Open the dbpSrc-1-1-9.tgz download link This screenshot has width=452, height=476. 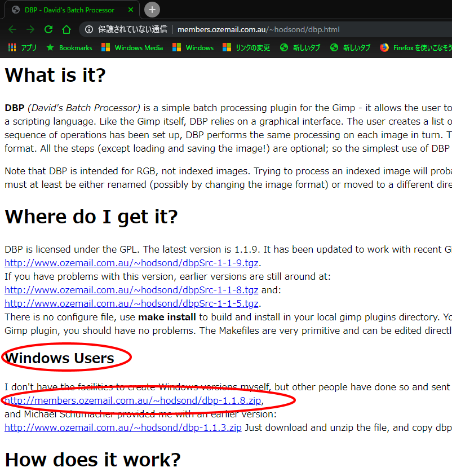click(x=131, y=263)
